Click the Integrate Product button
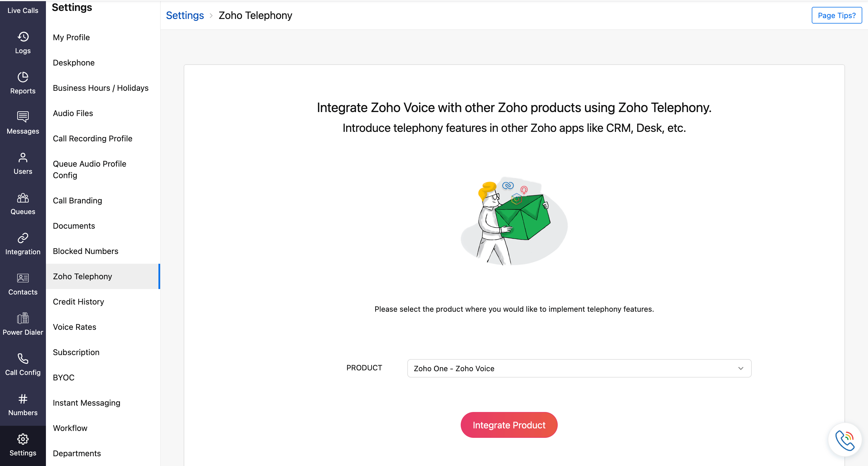Image resolution: width=868 pixels, height=466 pixels. pyautogui.click(x=509, y=425)
